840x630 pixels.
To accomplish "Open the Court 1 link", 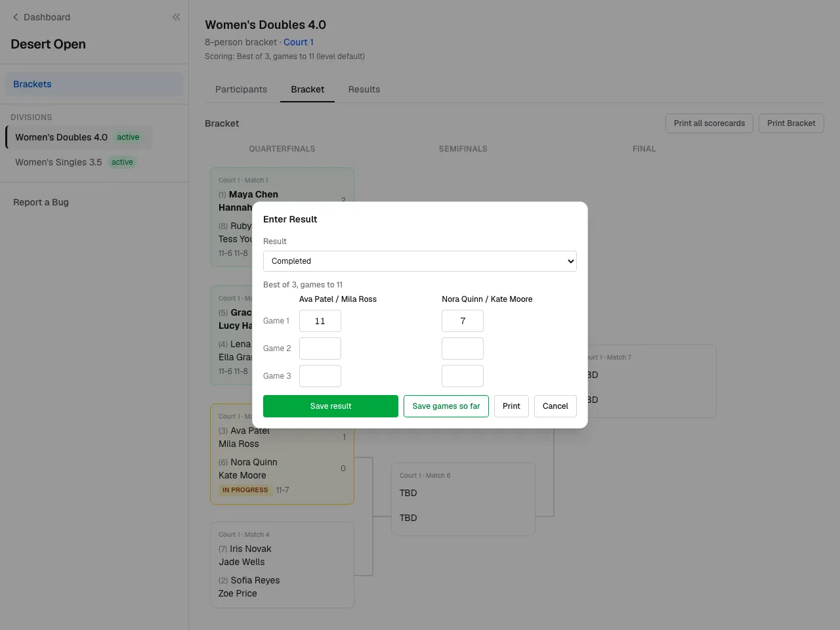I will coord(299,42).
